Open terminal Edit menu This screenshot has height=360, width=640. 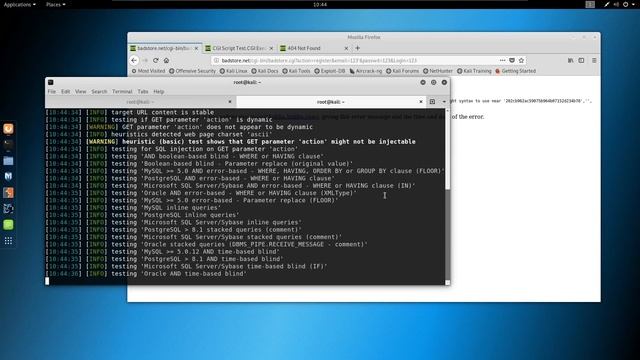point(66,91)
